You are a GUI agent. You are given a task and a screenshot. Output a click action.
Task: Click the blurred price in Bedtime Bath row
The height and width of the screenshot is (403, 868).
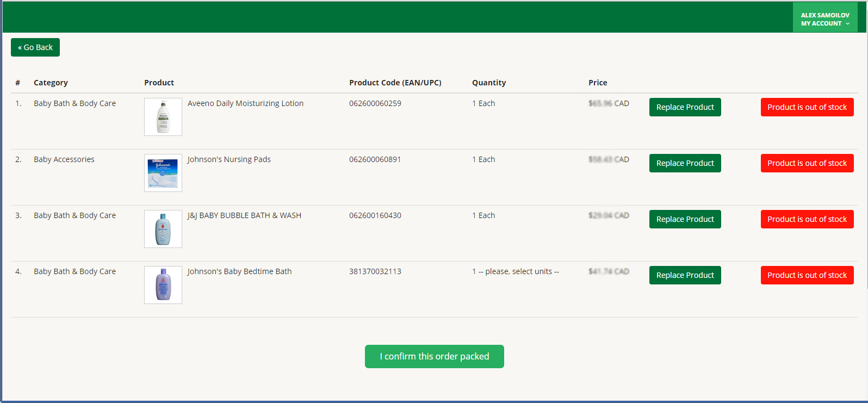point(609,271)
